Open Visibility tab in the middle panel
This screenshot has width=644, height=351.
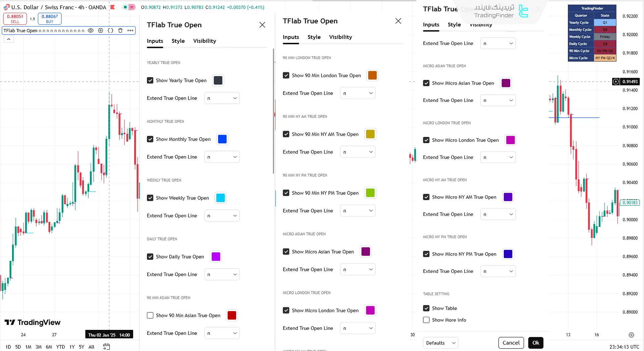coord(340,37)
